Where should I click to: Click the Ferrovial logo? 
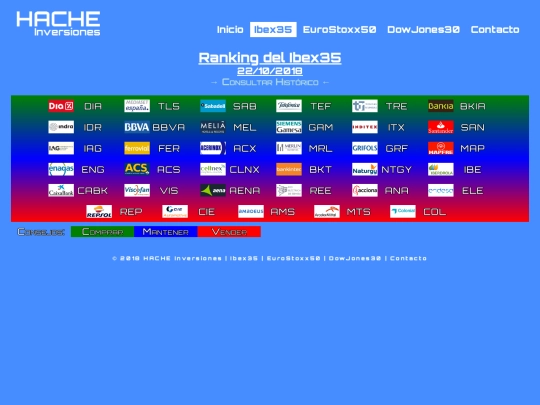coord(137,148)
